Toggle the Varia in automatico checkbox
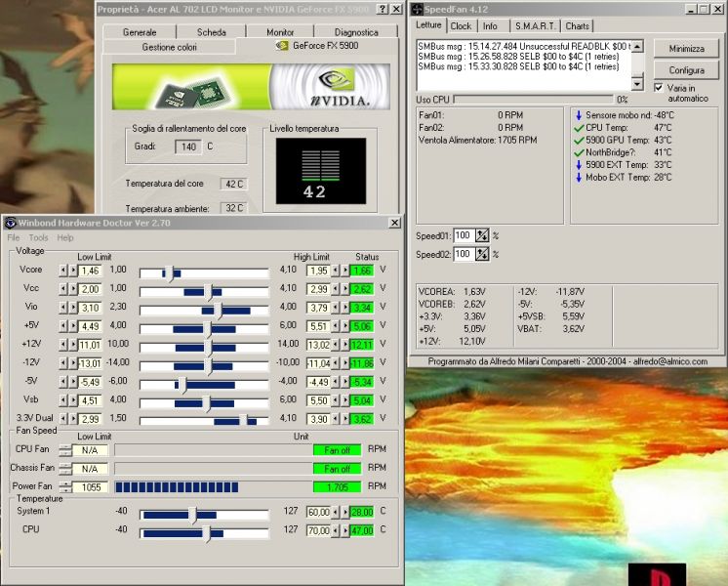The image size is (728, 586). click(659, 87)
